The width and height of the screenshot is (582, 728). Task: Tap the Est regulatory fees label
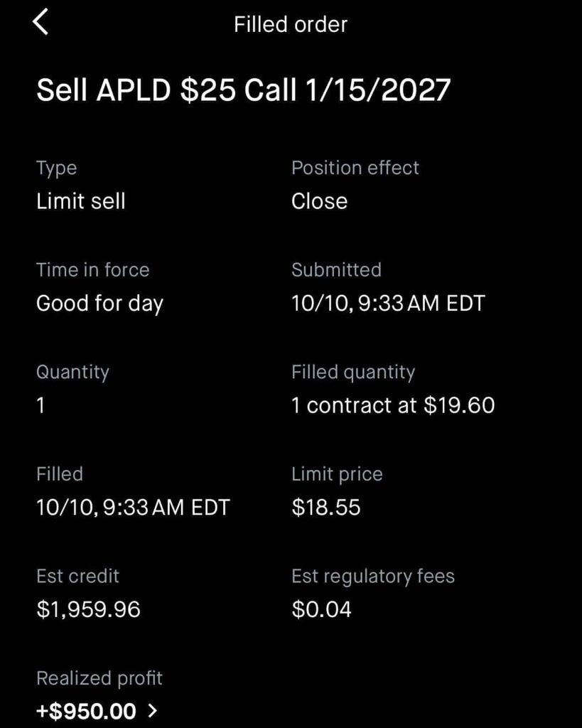(x=372, y=576)
